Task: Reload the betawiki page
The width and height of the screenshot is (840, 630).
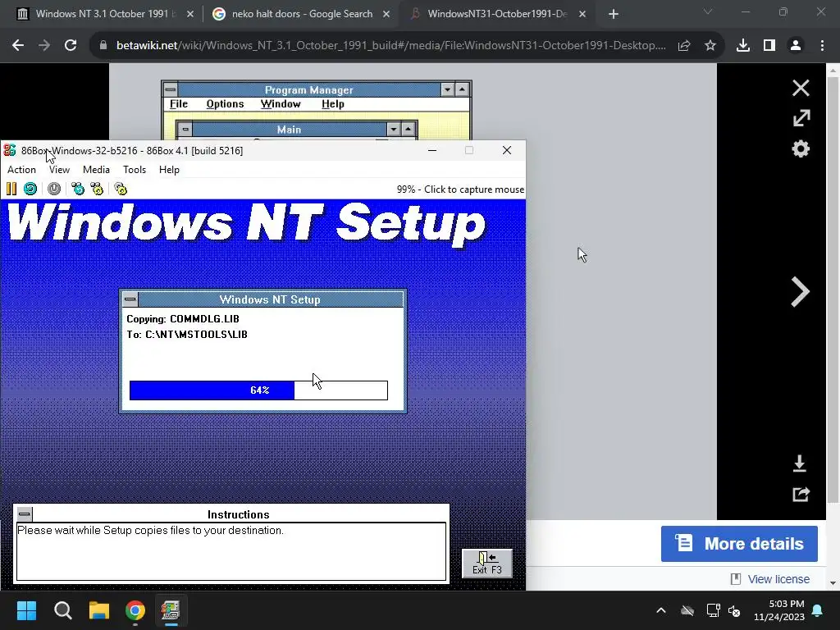Action: [71, 46]
